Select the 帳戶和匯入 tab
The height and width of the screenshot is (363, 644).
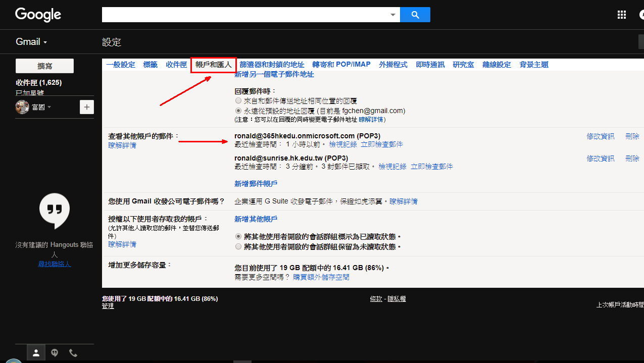point(214,65)
